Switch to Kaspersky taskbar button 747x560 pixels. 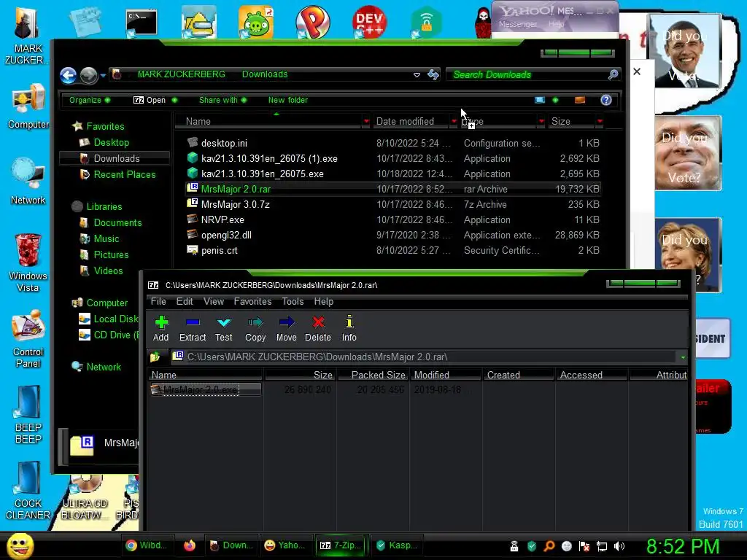tap(397, 545)
